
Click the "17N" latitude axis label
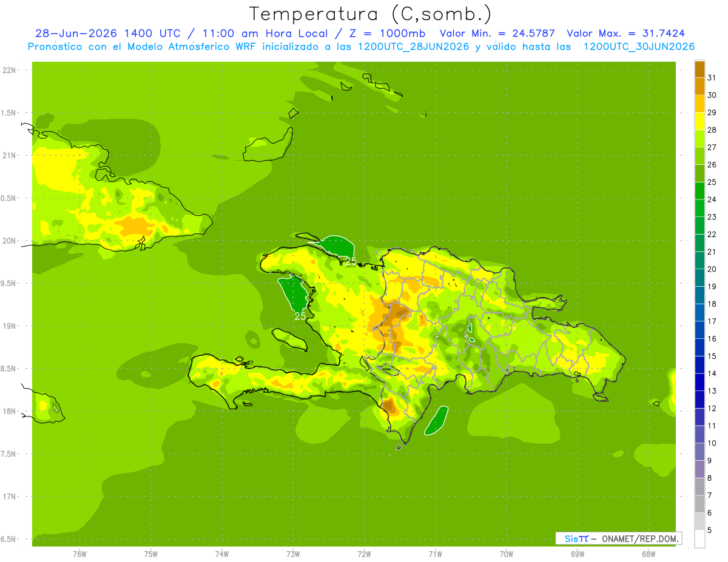10,497
